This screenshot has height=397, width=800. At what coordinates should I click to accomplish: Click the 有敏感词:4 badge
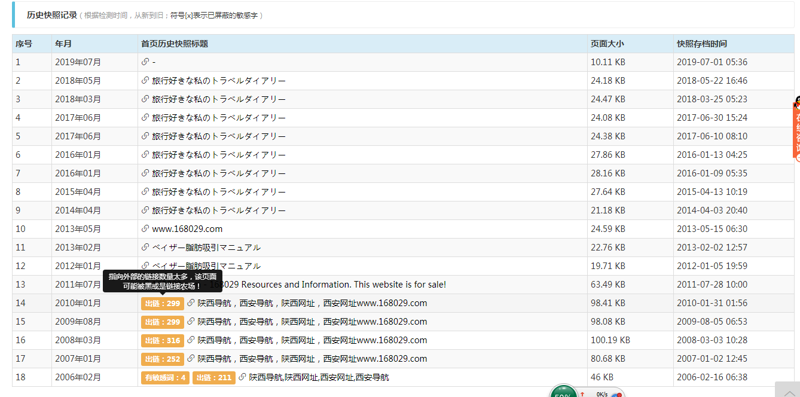point(165,378)
